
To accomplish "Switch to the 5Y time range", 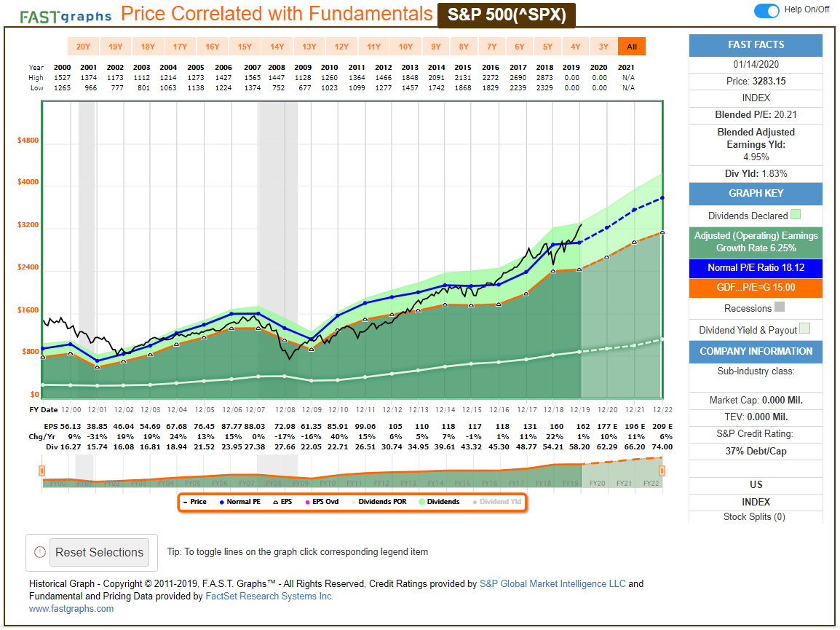I will [547, 47].
